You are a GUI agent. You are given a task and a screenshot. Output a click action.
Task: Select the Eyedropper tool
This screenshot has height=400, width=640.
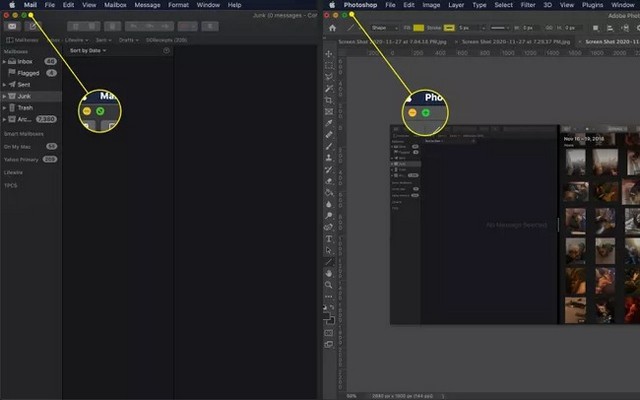[329, 123]
